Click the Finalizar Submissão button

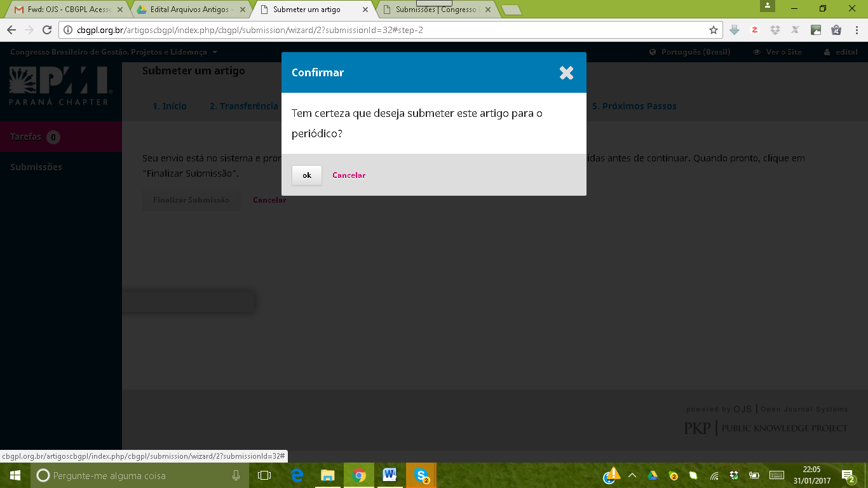[191, 200]
